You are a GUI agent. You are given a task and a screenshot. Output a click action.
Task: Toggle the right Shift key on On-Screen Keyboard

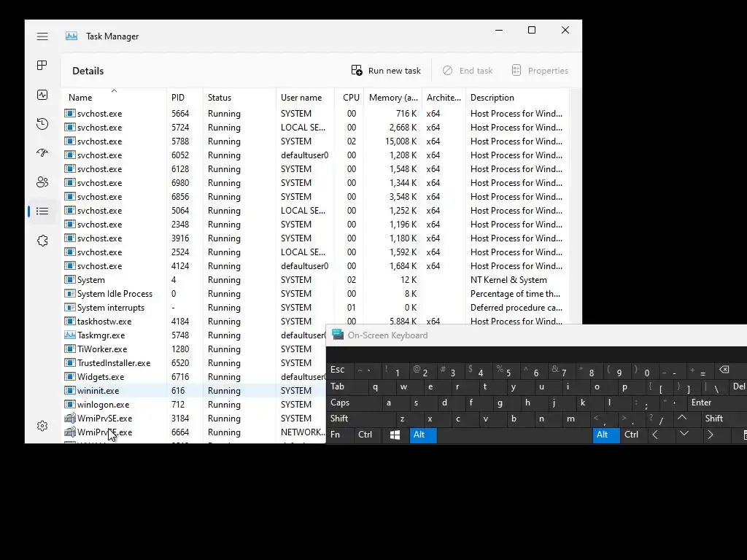pyautogui.click(x=724, y=419)
